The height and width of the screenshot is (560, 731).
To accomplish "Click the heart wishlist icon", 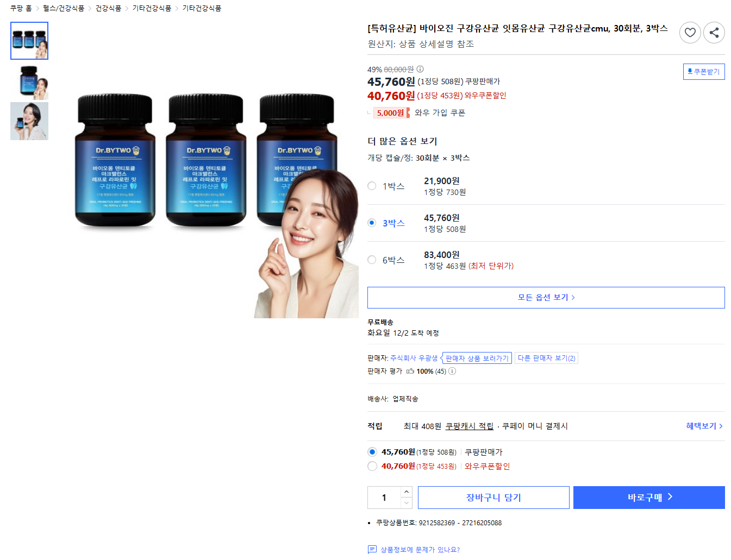I will (690, 33).
